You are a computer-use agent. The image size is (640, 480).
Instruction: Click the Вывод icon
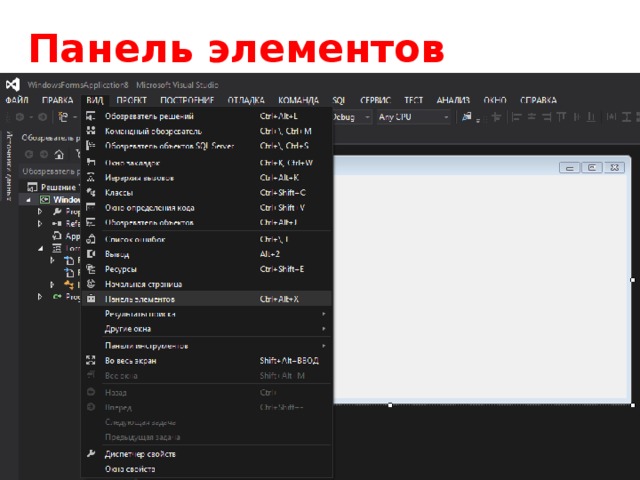click(x=91, y=254)
